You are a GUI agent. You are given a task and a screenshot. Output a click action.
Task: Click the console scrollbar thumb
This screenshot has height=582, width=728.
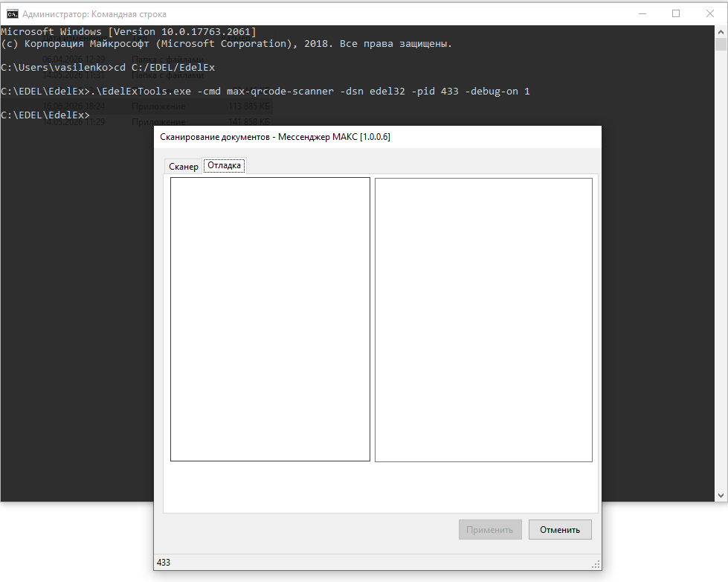(x=721, y=44)
